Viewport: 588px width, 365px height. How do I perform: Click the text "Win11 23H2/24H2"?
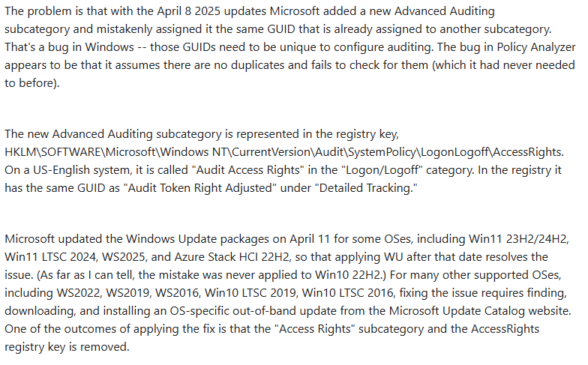[519, 239]
